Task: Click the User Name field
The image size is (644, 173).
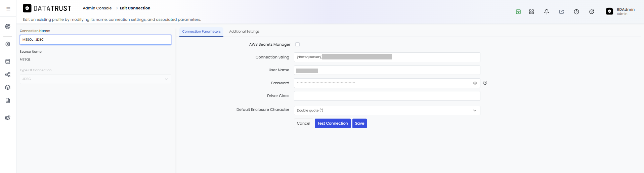Action: [x=387, y=70]
